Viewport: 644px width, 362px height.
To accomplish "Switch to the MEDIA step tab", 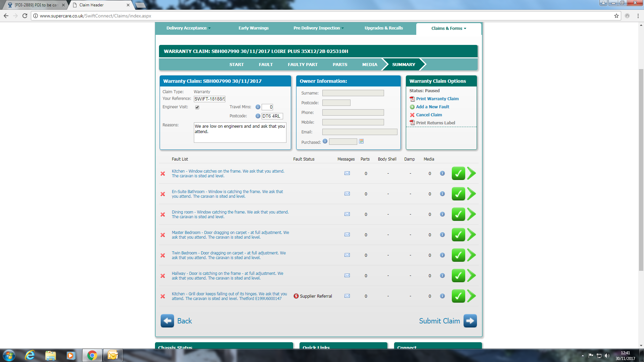I will (x=370, y=64).
